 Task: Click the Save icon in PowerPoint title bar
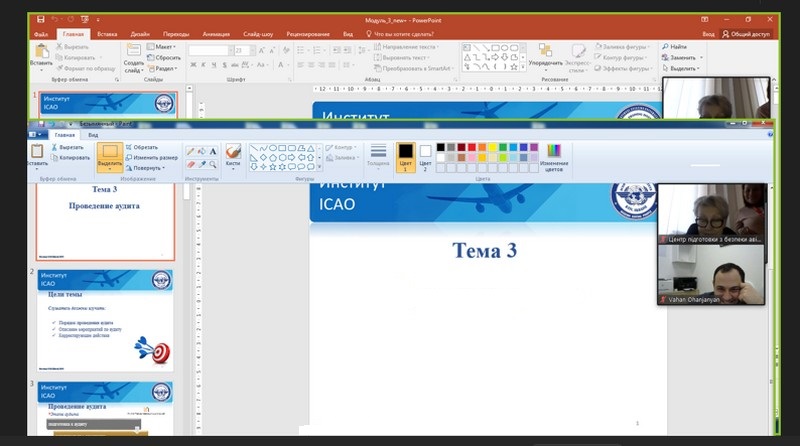(x=40, y=20)
